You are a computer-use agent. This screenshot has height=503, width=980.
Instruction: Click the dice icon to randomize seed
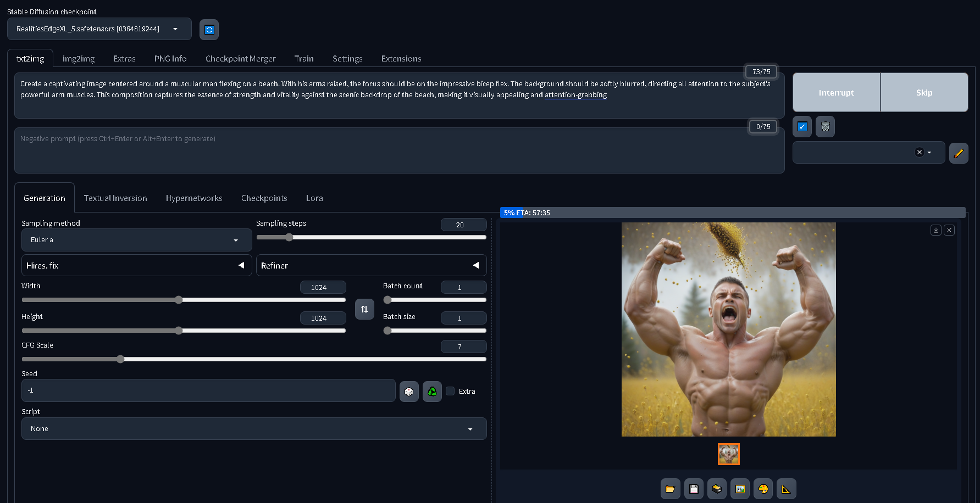(x=409, y=392)
